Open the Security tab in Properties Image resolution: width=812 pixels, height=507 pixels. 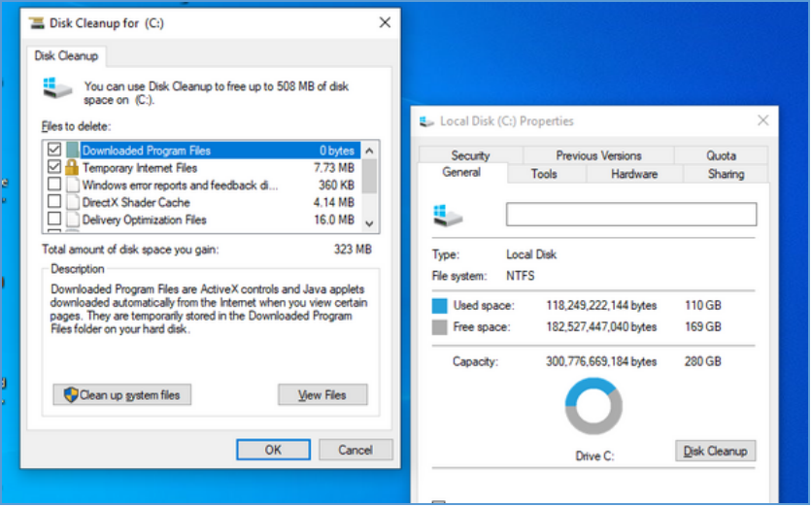[470, 155]
